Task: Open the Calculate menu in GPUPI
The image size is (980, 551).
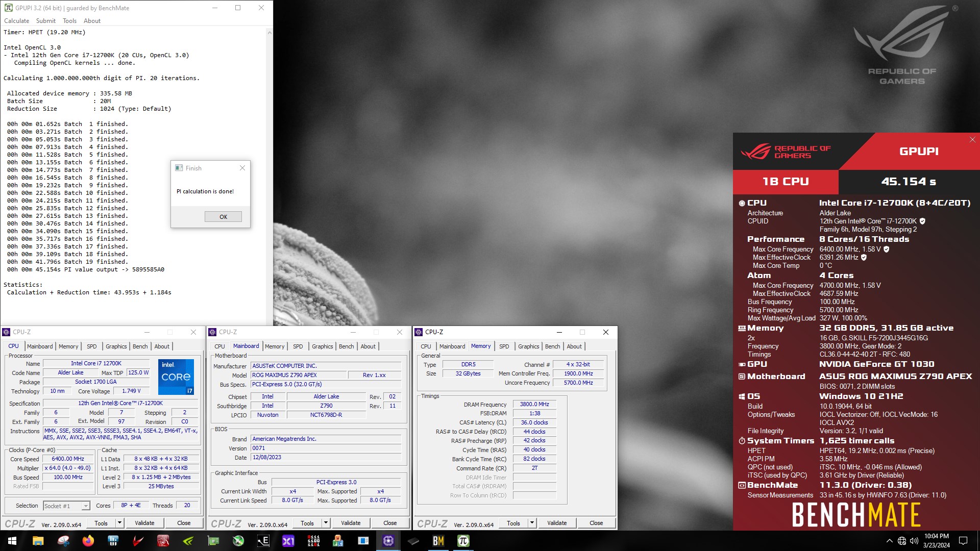Action: (x=17, y=21)
